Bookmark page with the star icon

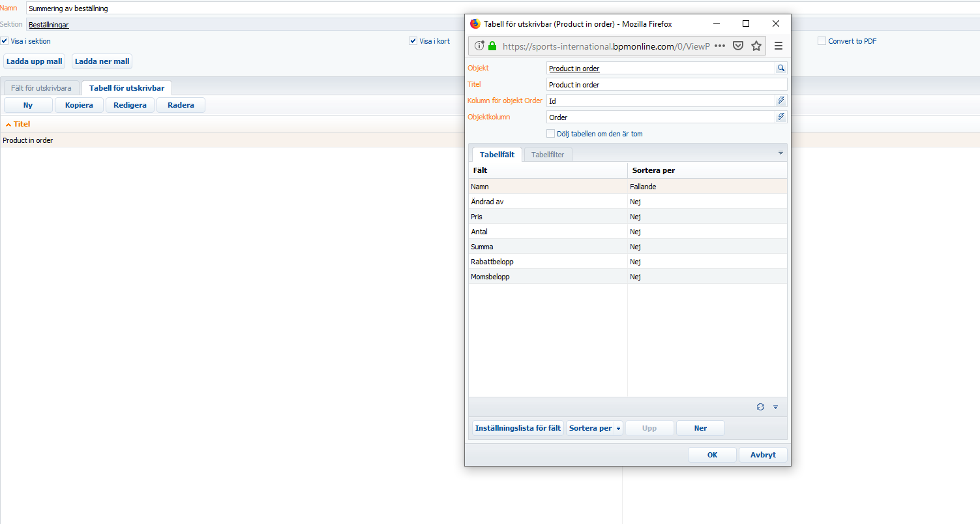[x=756, y=46]
